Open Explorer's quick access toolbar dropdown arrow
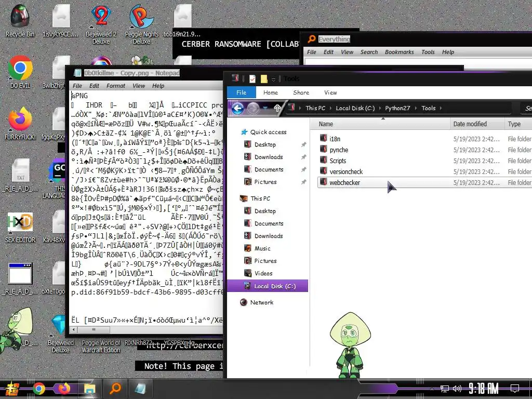Image resolution: width=532 pixels, height=399 pixels. point(273,79)
